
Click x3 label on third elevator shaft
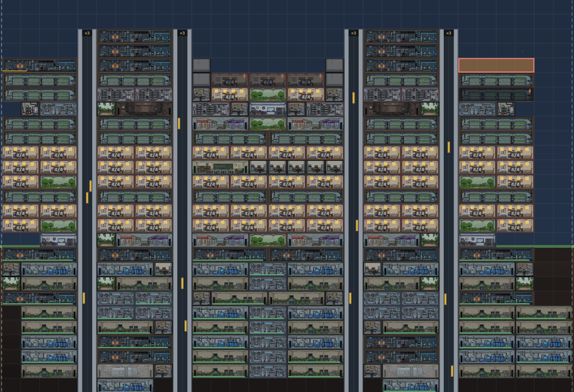click(353, 33)
